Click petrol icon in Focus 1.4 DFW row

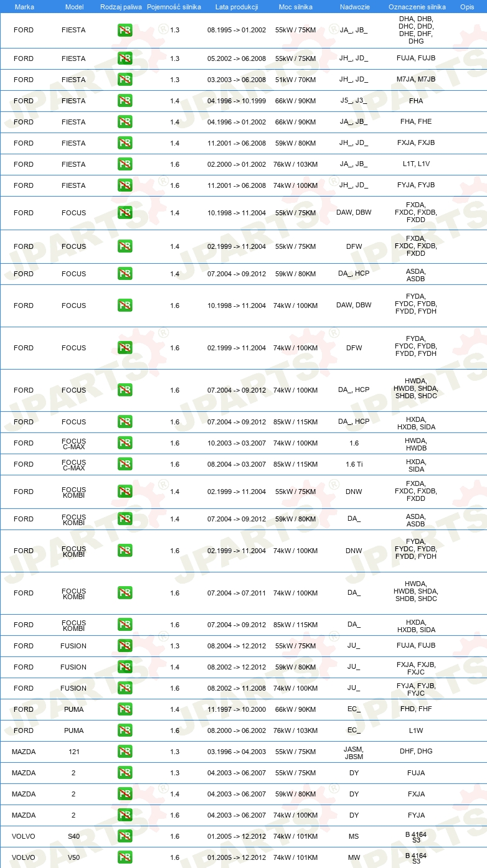[125, 246]
